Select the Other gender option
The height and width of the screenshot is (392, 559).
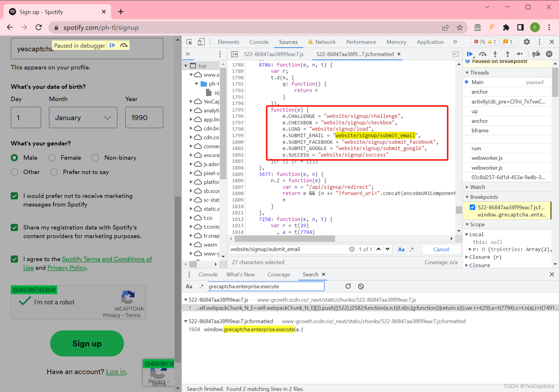point(14,172)
